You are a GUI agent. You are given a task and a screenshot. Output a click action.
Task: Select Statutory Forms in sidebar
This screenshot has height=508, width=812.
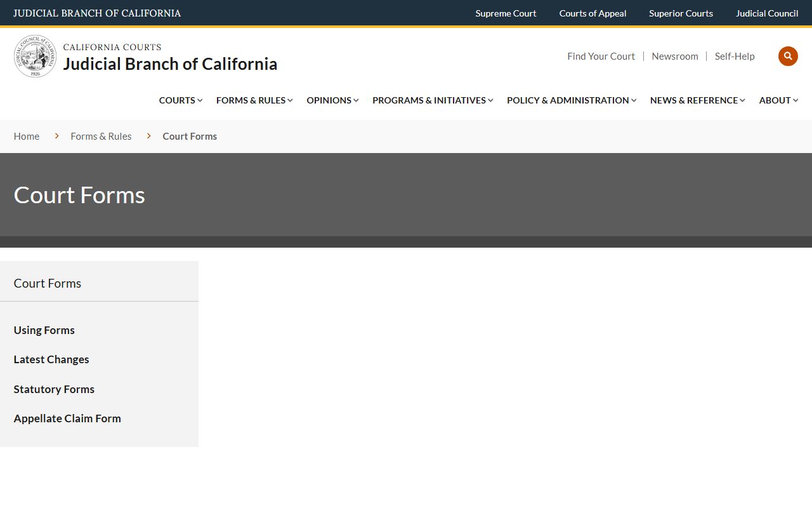(x=54, y=389)
